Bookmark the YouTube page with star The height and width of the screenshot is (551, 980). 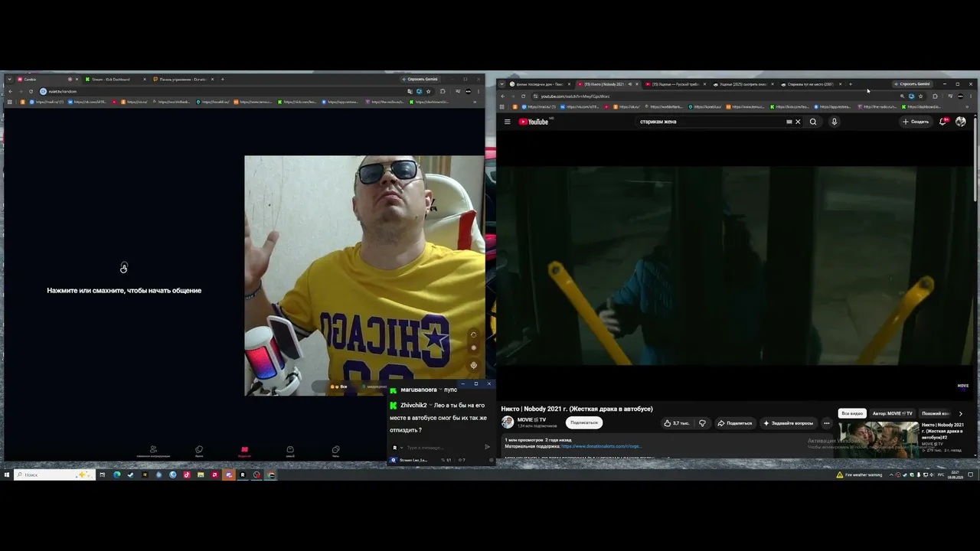[x=920, y=96]
